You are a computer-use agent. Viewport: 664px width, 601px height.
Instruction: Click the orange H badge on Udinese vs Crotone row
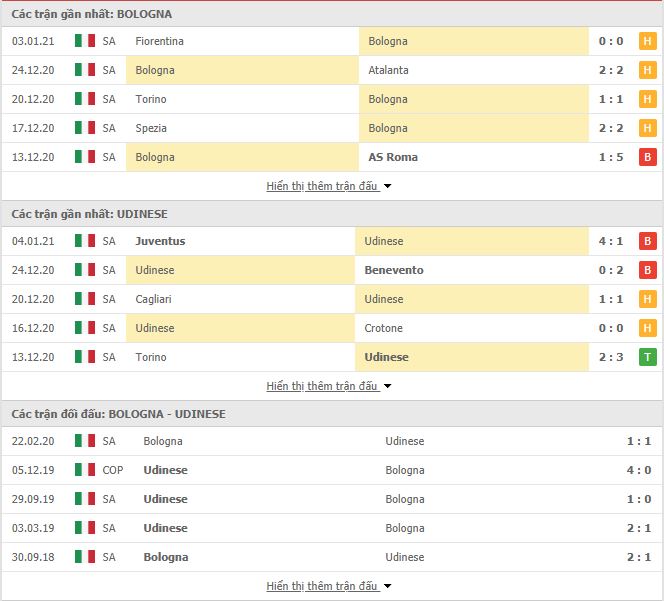(647, 328)
